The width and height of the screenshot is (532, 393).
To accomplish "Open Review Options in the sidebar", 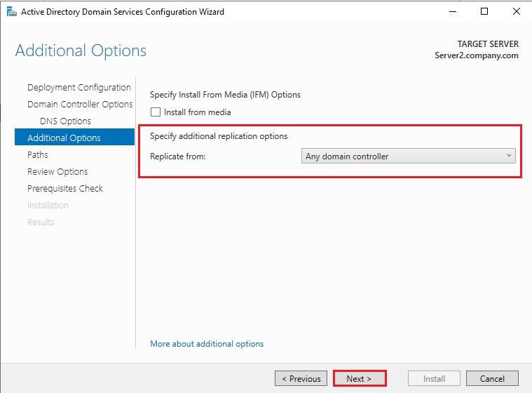I will click(57, 172).
